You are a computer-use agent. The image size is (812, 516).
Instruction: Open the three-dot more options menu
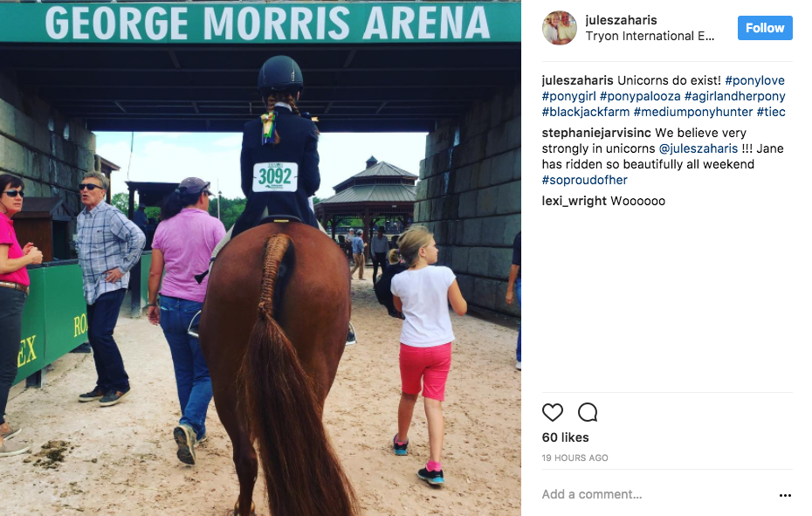pos(785,495)
